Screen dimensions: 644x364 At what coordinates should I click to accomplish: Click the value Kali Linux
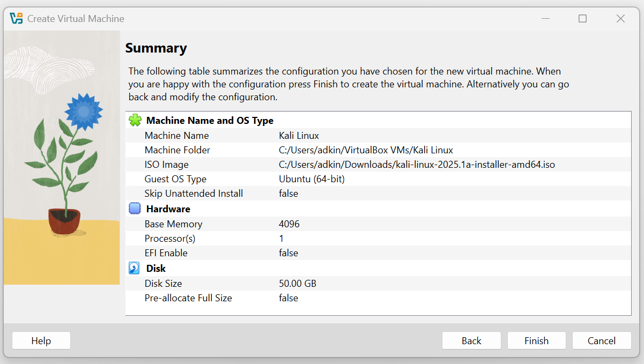point(299,136)
